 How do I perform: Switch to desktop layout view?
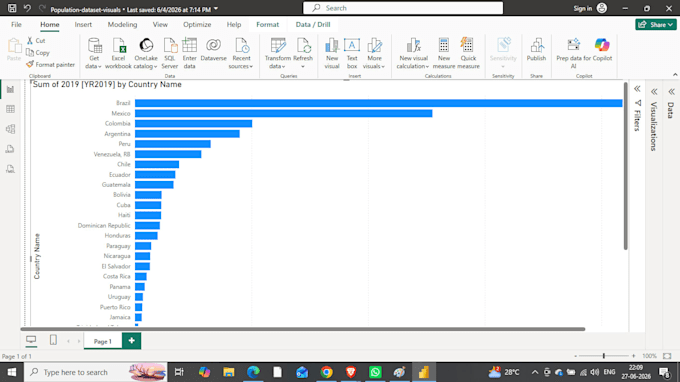tap(31, 340)
